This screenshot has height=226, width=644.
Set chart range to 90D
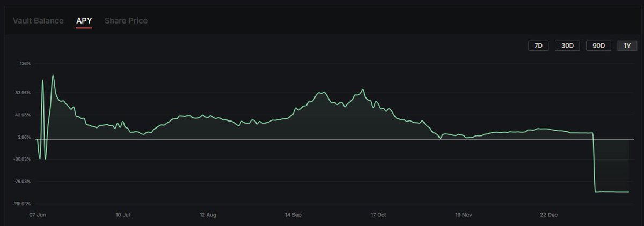coord(598,46)
